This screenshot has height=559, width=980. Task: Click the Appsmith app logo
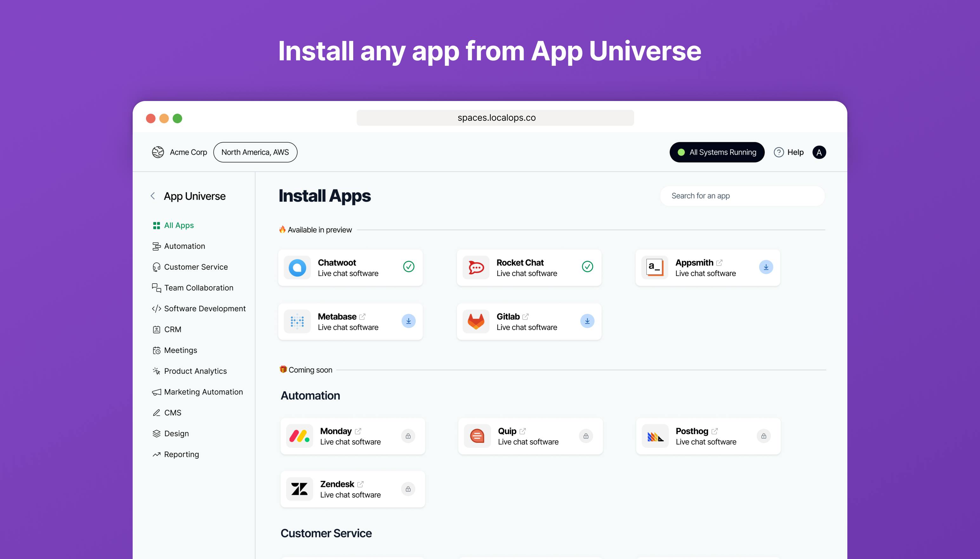click(x=655, y=268)
